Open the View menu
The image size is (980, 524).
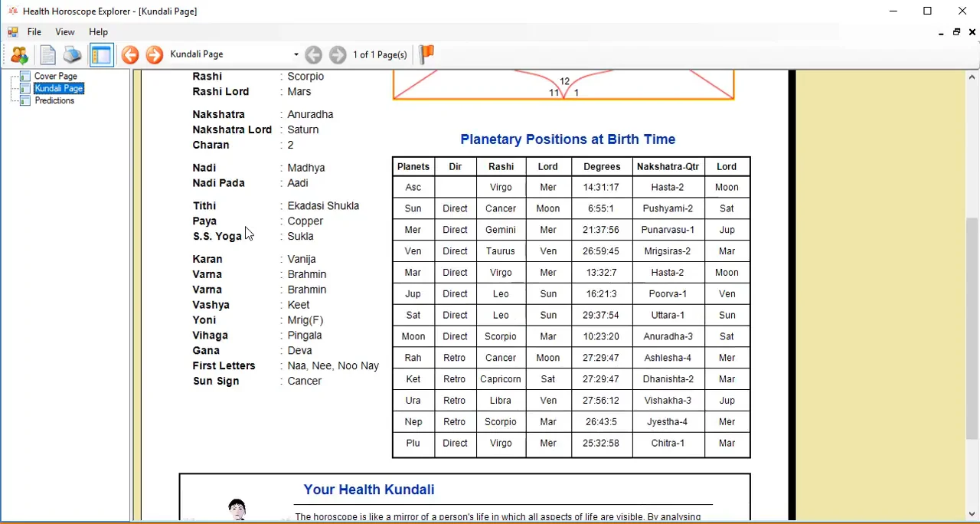click(x=65, y=32)
